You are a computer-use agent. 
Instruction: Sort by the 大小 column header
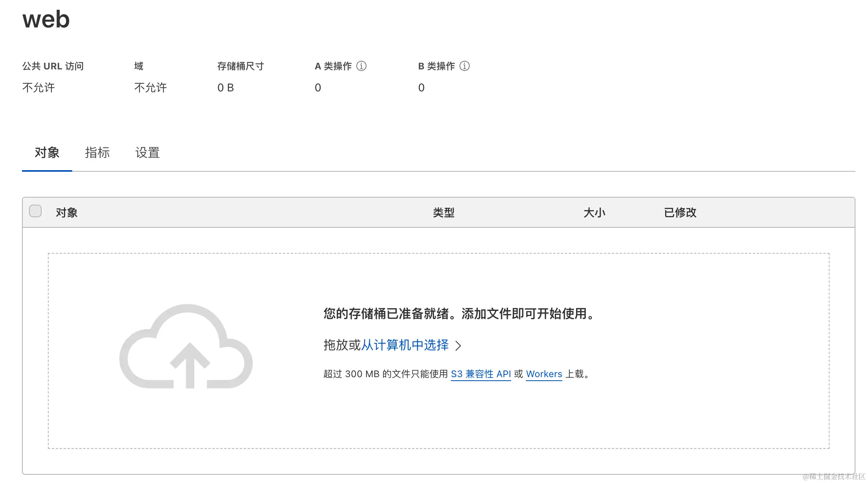[x=594, y=212]
